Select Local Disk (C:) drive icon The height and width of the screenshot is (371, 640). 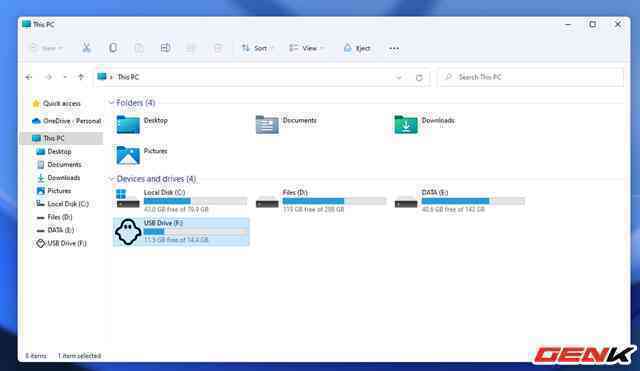point(128,198)
